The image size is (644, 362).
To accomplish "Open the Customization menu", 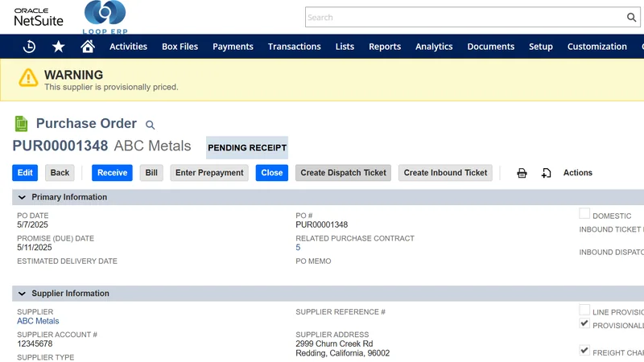I will (597, 47).
